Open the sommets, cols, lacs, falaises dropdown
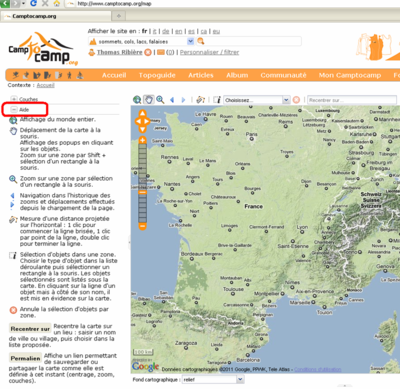Viewport: 400px width, 389px height. tap(190, 41)
